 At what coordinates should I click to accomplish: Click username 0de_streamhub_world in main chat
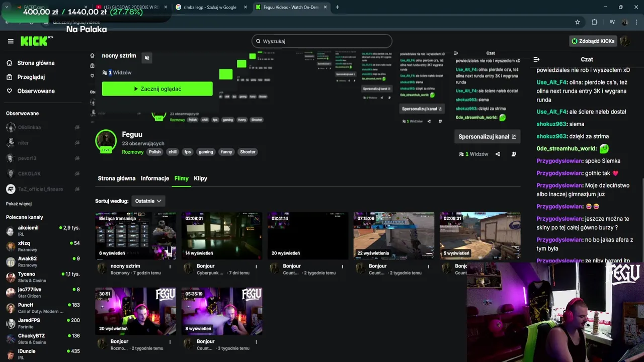[x=567, y=149]
